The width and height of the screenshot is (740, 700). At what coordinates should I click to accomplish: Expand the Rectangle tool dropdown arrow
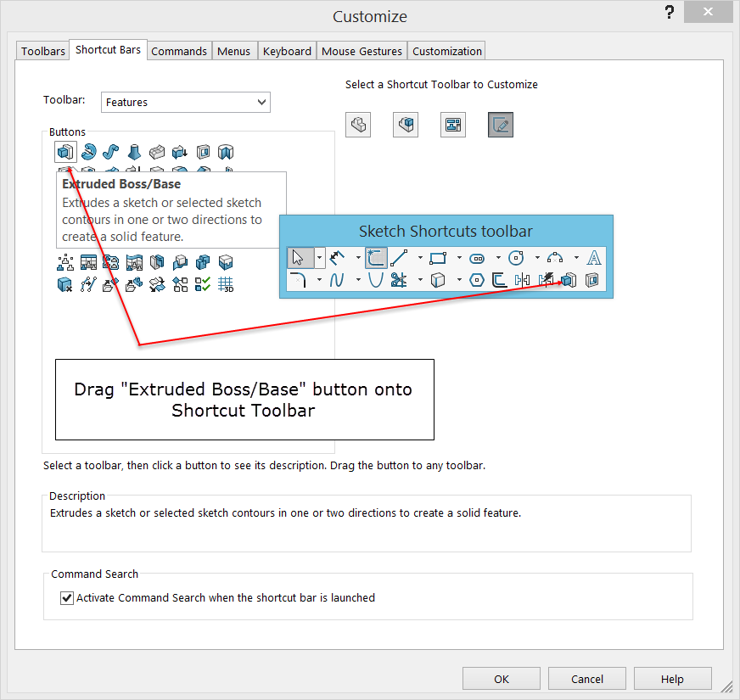pyautogui.click(x=459, y=257)
